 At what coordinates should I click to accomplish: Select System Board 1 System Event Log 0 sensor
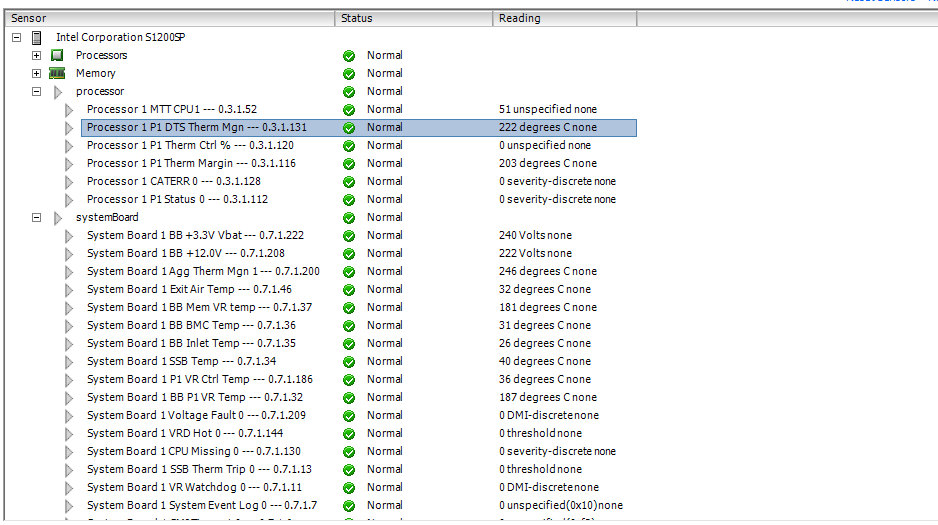[202, 505]
